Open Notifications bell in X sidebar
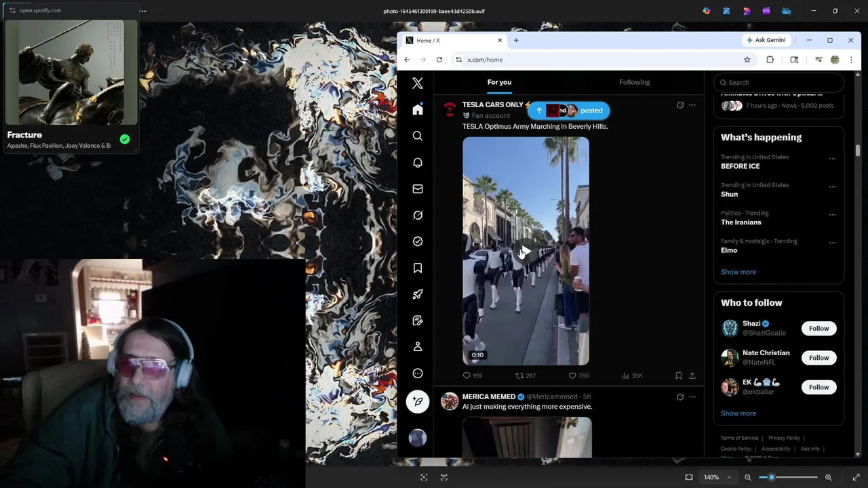The width and height of the screenshot is (868, 488). (x=418, y=163)
